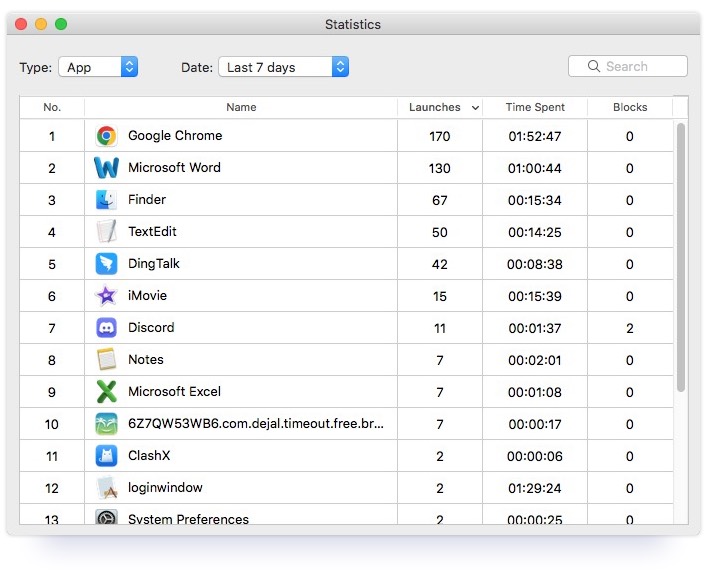Image resolution: width=708 pixels, height=581 pixels.
Task: Click time spent 00:14:25 for TextEdit
Action: [x=535, y=232]
